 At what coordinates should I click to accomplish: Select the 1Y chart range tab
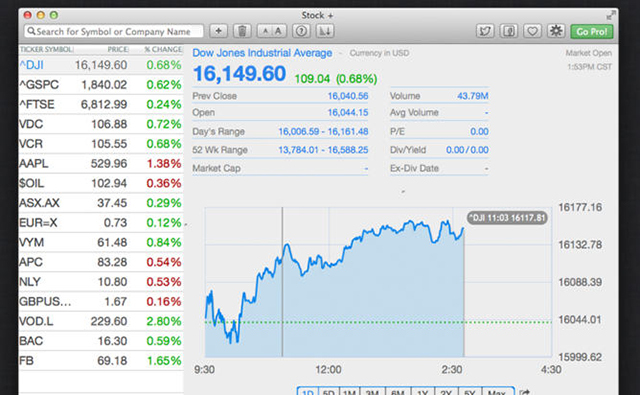(423, 392)
